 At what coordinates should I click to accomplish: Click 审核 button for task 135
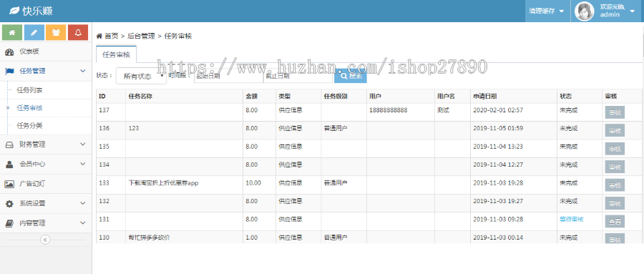(615, 149)
